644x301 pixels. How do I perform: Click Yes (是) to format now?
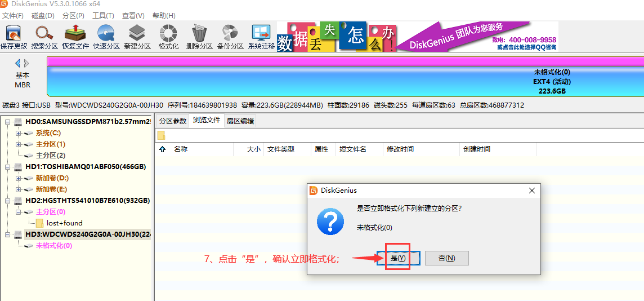[x=399, y=258]
